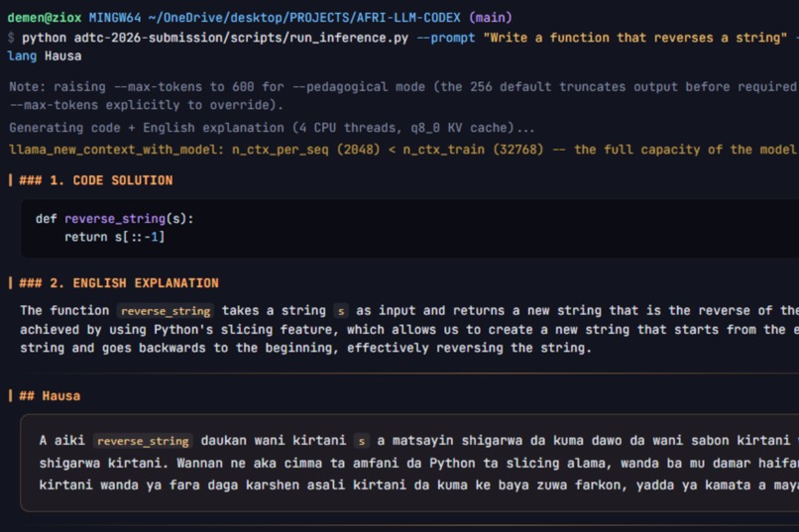The height and width of the screenshot is (532, 799).
Task: Click '--max-tokens explicitly to override).' line
Action: tap(147, 105)
